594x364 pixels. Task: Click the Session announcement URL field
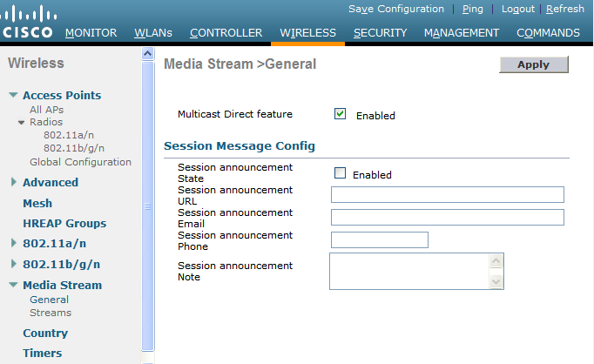(x=447, y=194)
